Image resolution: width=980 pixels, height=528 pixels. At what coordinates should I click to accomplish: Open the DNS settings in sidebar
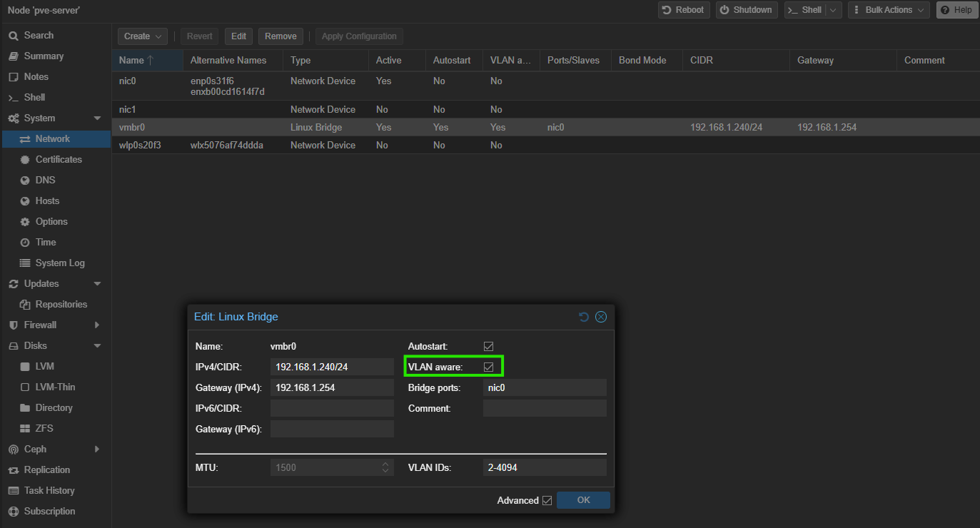point(45,180)
